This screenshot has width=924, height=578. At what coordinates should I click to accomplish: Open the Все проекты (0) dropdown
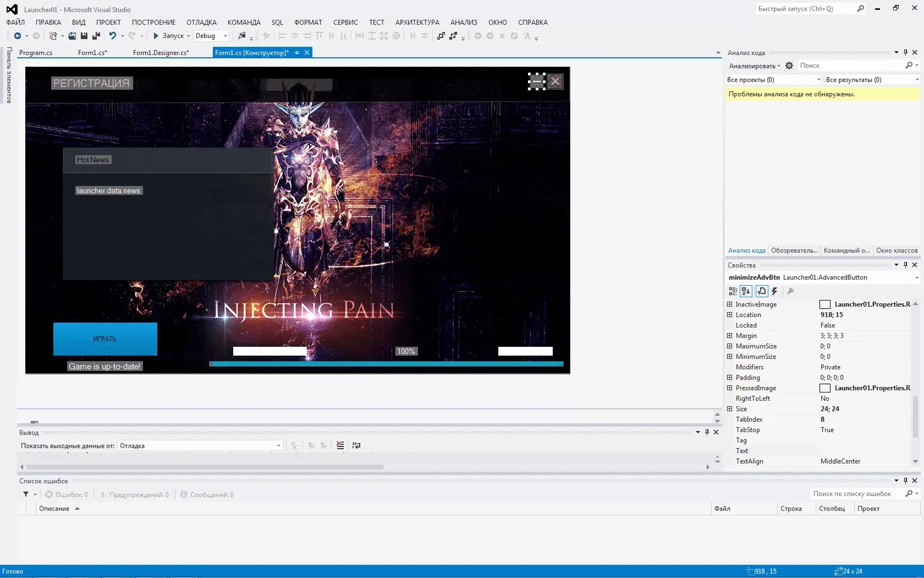(x=818, y=80)
